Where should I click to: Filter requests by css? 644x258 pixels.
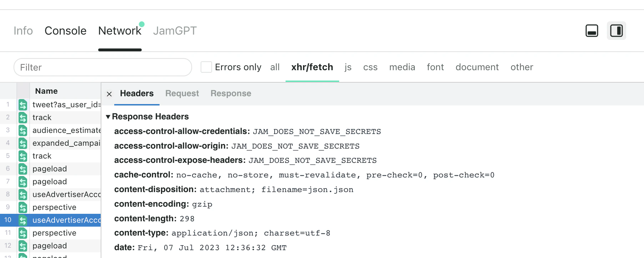click(370, 67)
